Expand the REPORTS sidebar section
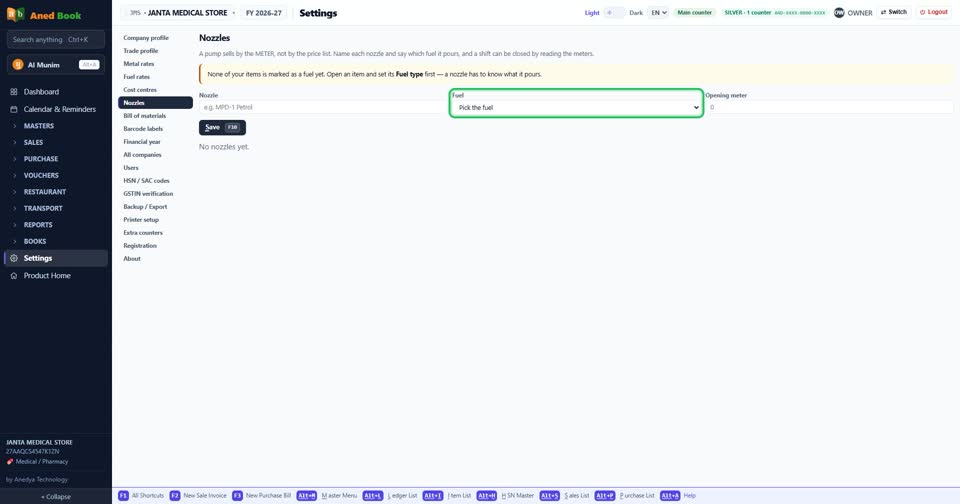The height and width of the screenshot is (504, 960). [x=38, y=225]
